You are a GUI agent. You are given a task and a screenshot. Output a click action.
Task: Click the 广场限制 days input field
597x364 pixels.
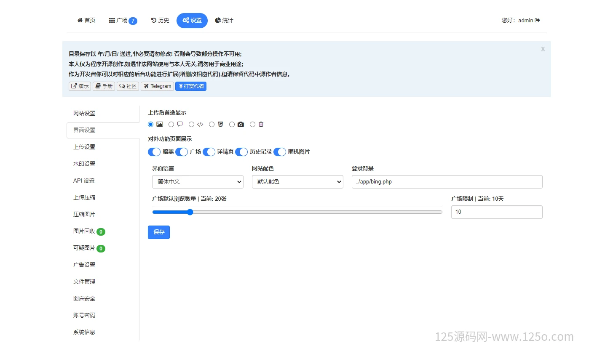pos(497,212)
